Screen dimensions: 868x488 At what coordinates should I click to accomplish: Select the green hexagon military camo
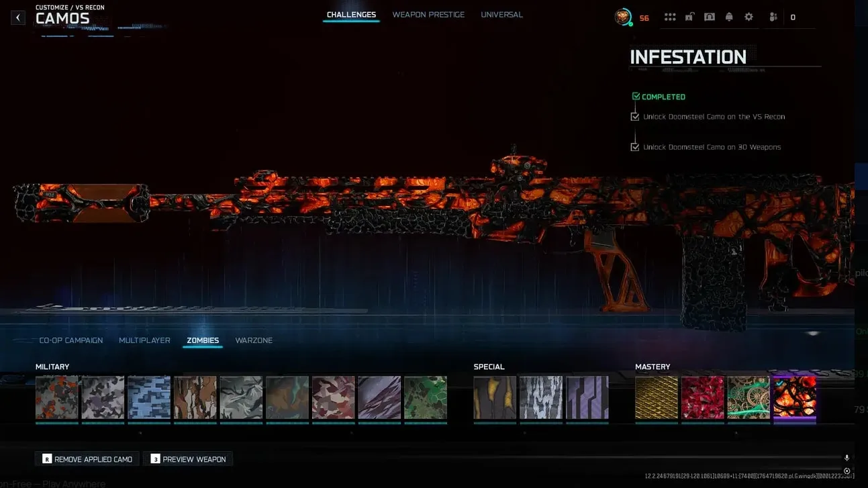[426, 397]
